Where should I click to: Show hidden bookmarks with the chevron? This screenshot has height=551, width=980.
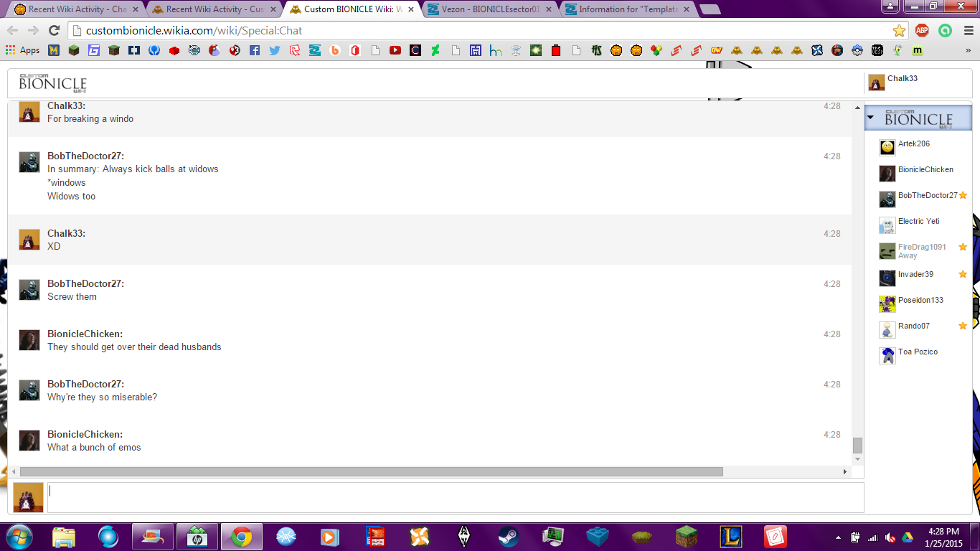point(968,50)
